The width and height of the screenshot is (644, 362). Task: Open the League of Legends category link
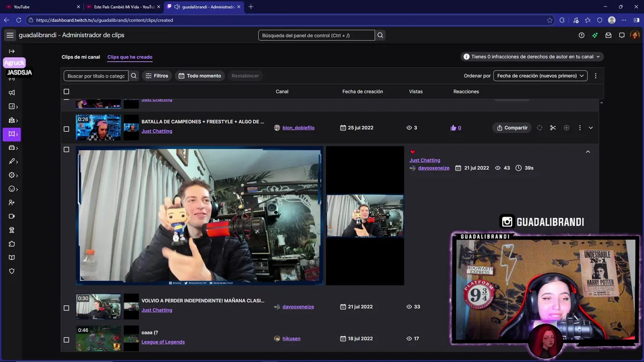tap(163, 342)
